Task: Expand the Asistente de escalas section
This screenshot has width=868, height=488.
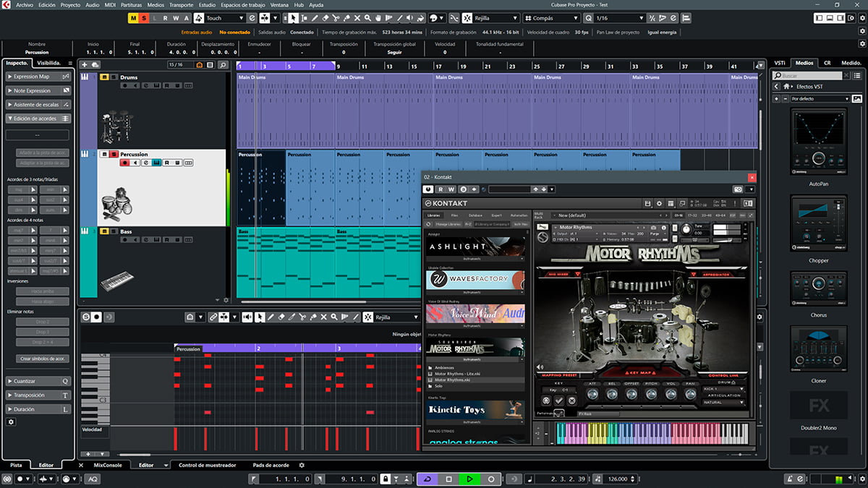Action: pos(38,104)
